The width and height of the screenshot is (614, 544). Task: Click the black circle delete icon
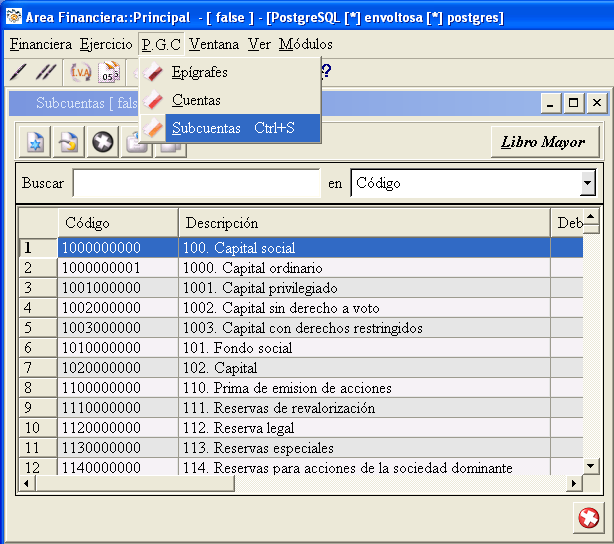tap(103, 142)
